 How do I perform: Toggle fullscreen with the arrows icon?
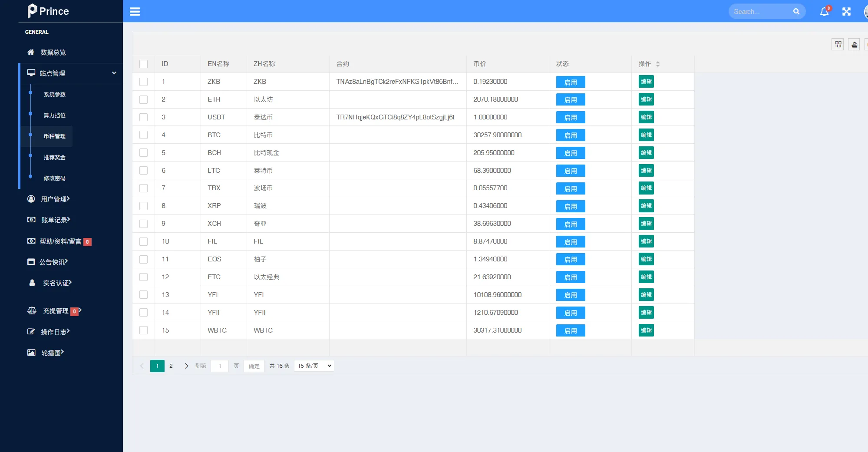(x=846, y=11)
